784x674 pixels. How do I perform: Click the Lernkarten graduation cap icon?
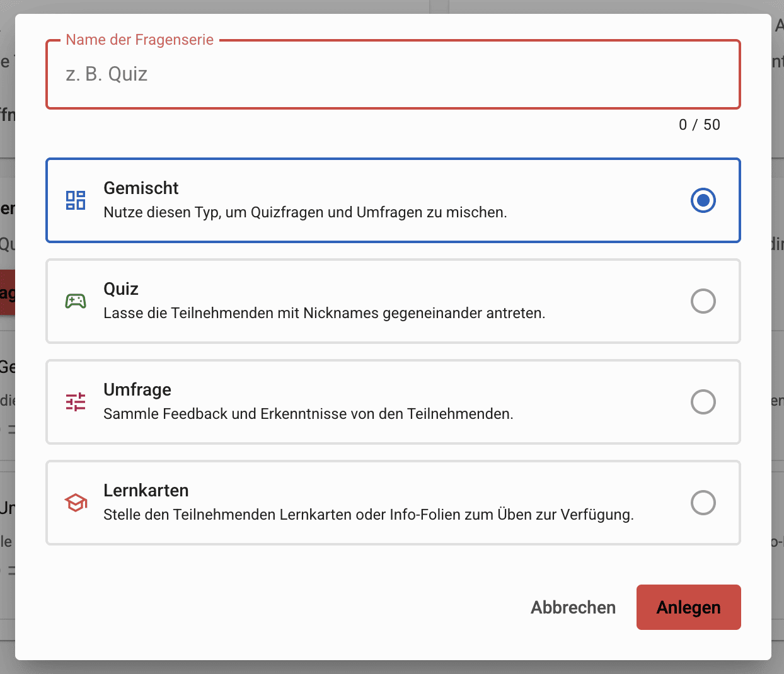[x=76, y=503]
